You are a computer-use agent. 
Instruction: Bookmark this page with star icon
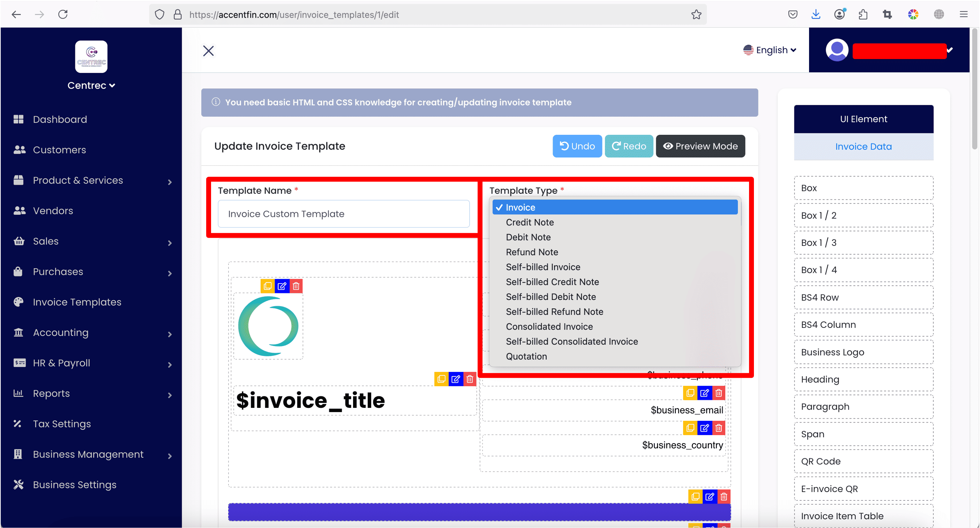696,14
